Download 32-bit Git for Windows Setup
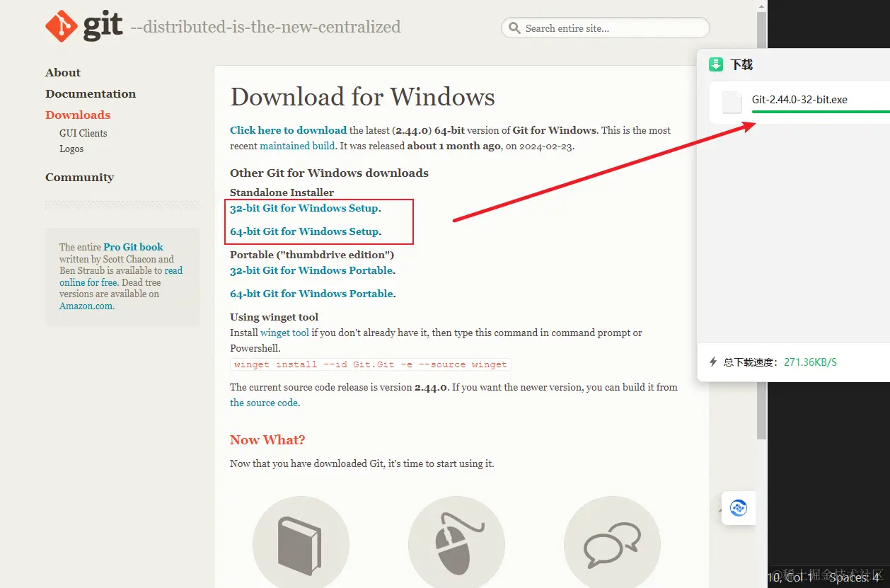Screen dimensions: 890x588 pos(304,208)
